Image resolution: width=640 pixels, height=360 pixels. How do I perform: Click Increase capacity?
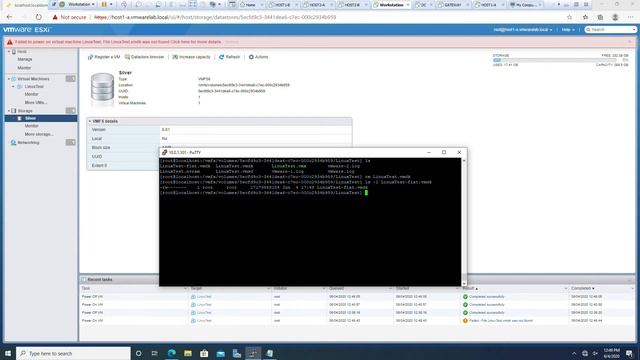(191, 57)
